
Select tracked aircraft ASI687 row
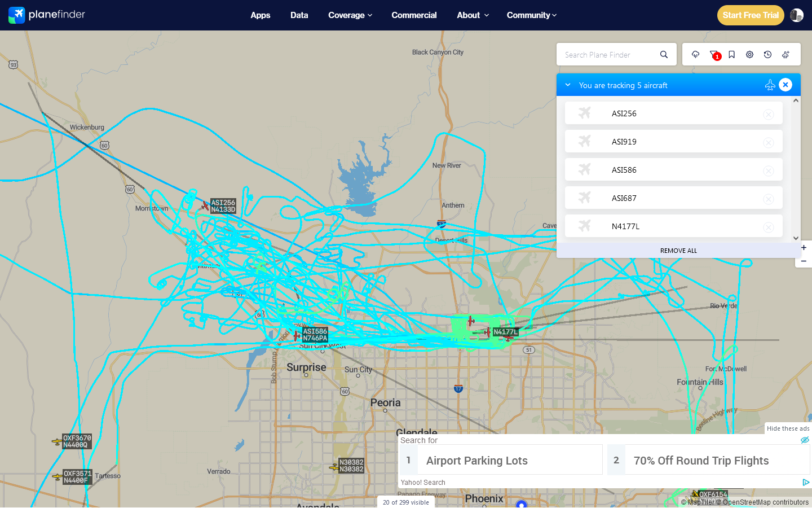[673, 198]
